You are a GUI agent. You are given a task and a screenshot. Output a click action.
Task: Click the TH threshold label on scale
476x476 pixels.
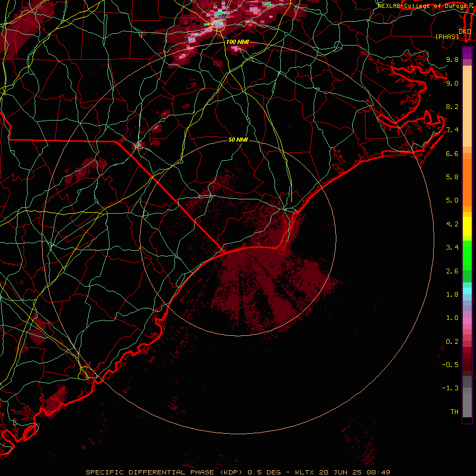click(454, 411)
